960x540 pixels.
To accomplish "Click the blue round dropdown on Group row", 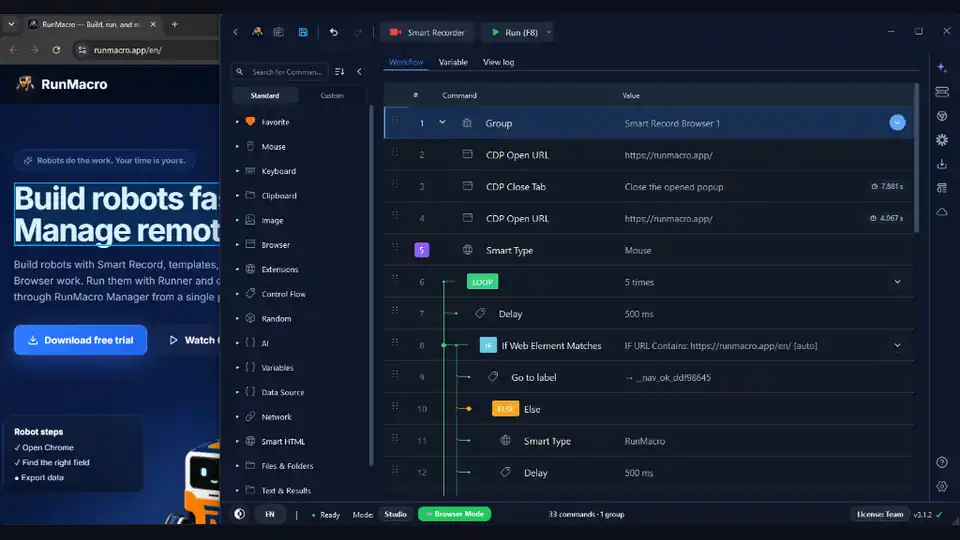I will tap(897, 122).
